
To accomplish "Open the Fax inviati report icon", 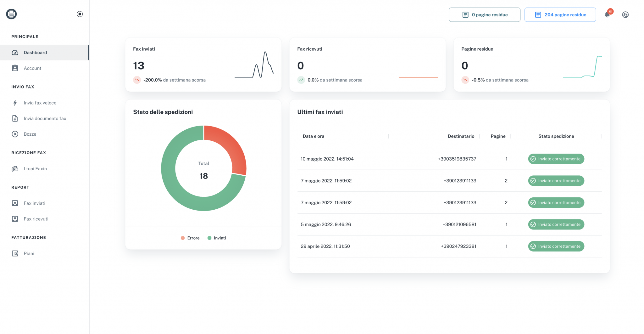I will click(15, 203).
